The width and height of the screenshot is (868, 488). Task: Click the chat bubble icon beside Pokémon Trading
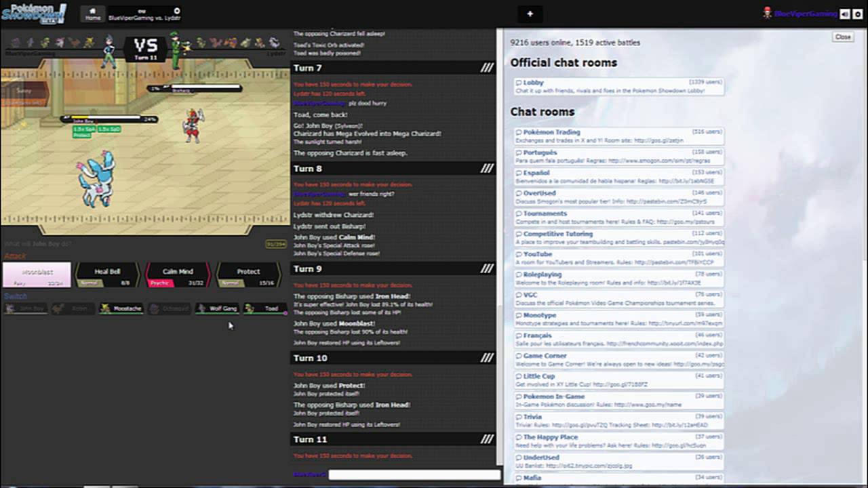(x=519, y=133)
